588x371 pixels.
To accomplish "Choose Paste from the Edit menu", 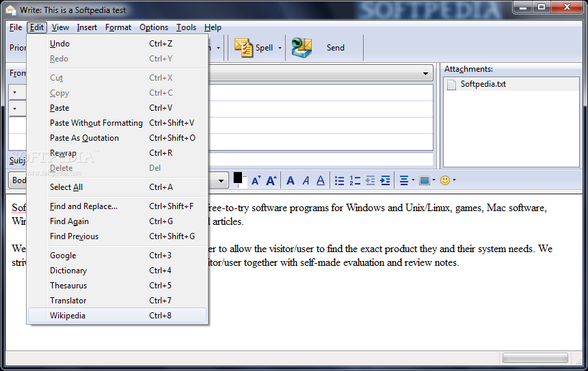I will (118, 108).
